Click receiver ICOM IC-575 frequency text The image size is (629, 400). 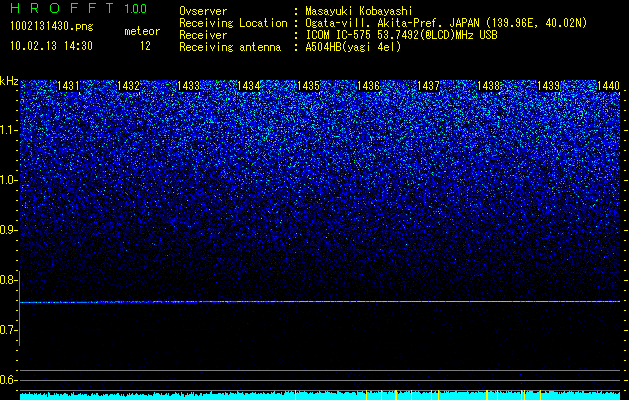point(401,35)
